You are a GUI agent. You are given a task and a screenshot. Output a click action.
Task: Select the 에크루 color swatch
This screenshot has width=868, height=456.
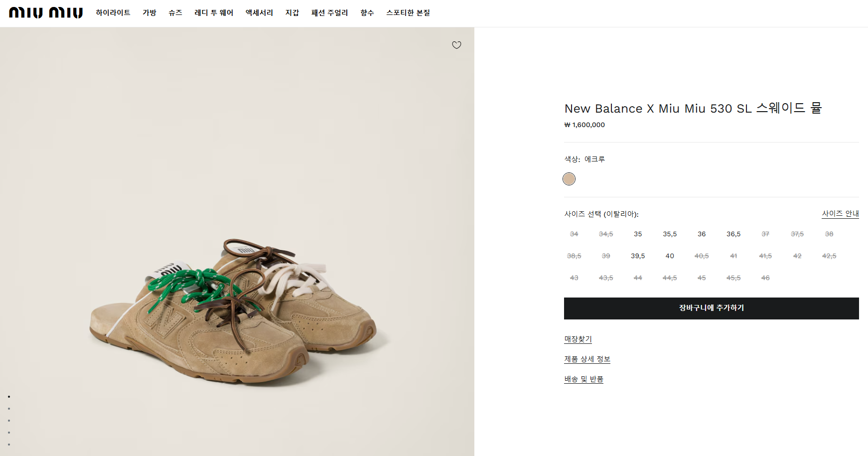pos(569,179)
